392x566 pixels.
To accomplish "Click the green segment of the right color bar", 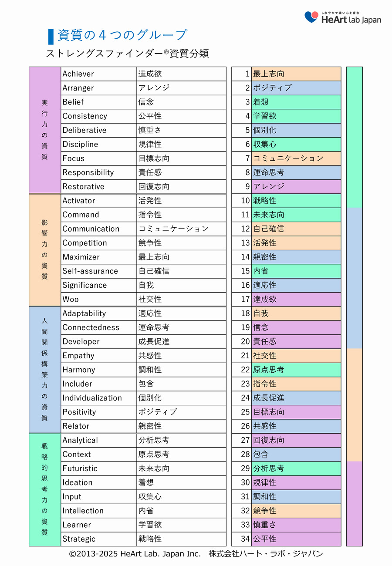I will click(x=355, y=137).
